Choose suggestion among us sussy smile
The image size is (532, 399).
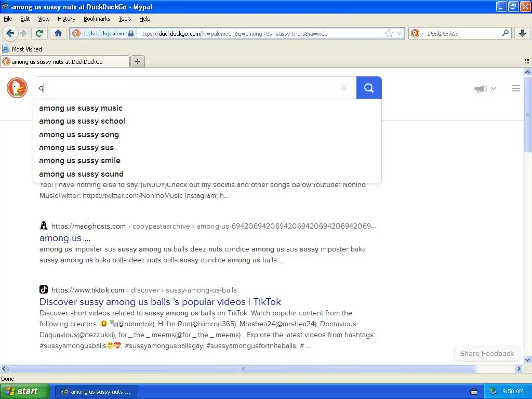[x=207, y=161]
